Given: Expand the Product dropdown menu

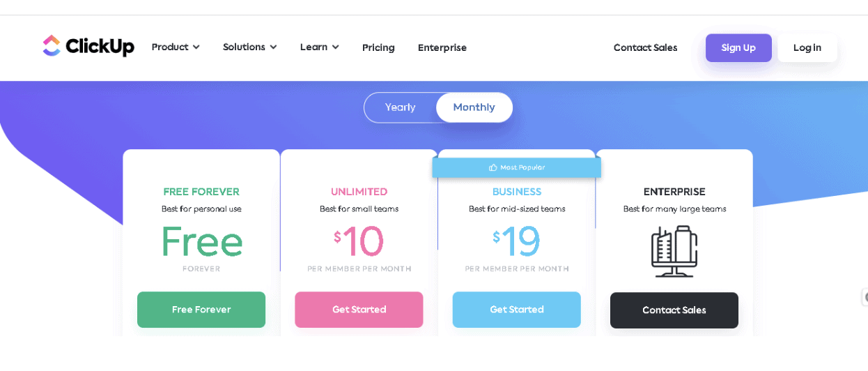Looking at the screenshot, I should click(176, 47).
